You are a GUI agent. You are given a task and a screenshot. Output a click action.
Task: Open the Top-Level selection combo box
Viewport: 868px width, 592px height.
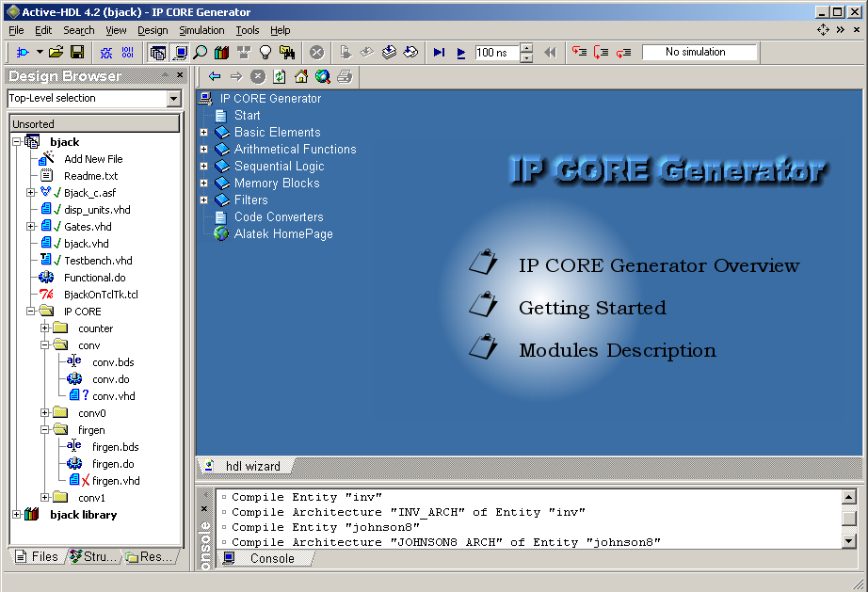(174, 99)
